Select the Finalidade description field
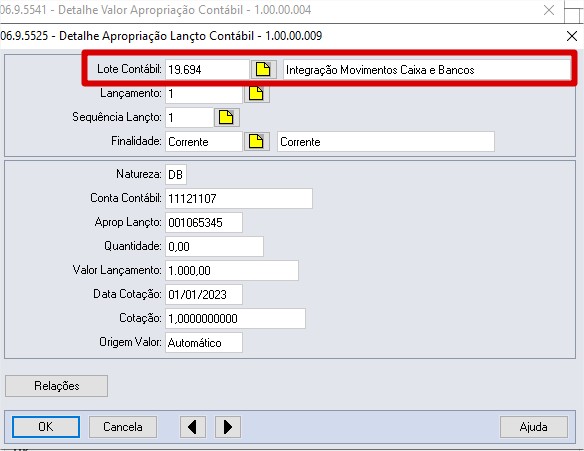The width and height of the screenshot is (584, 451). (386, 142)
